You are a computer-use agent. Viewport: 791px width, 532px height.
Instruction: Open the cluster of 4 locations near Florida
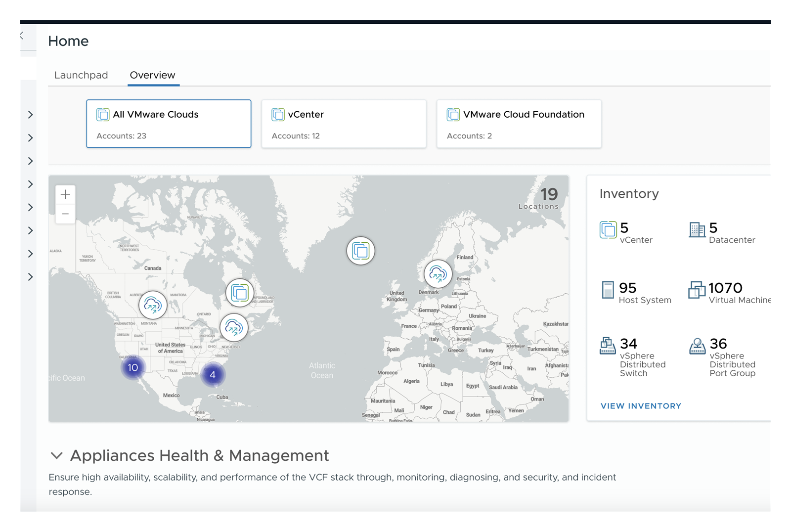point(213,375)
